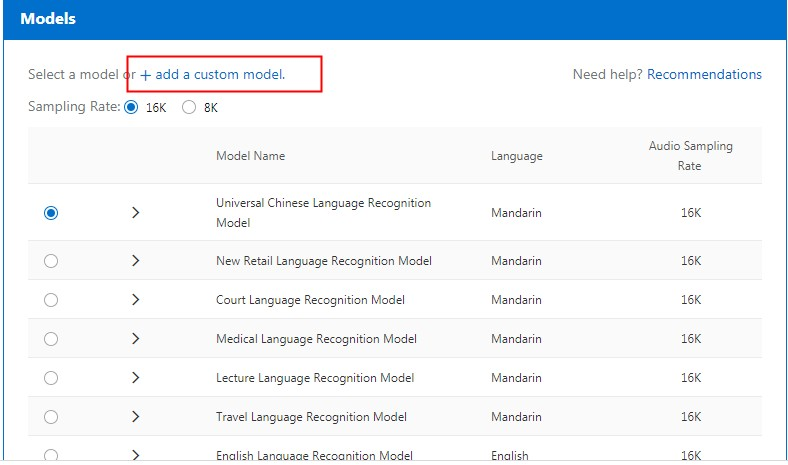Click the plus icon before add a custom model
The width and height of the screenshot is (788, 465).
point(146,75)
